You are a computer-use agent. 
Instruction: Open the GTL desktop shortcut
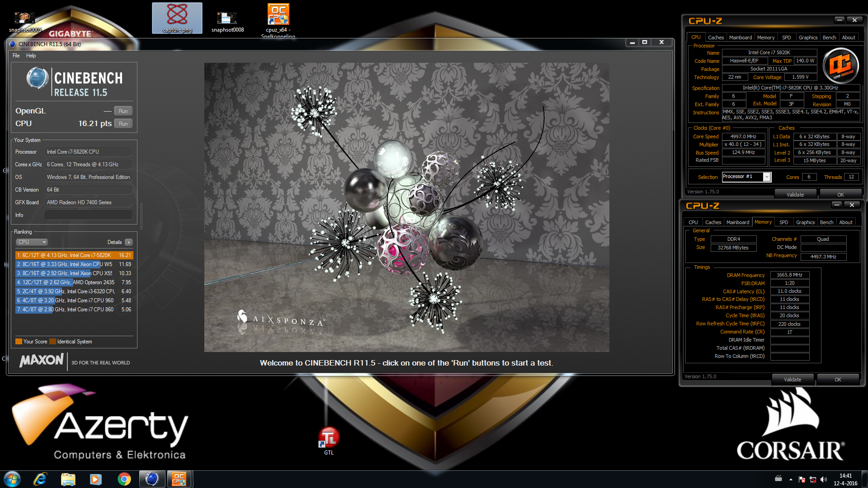(329, 441)
